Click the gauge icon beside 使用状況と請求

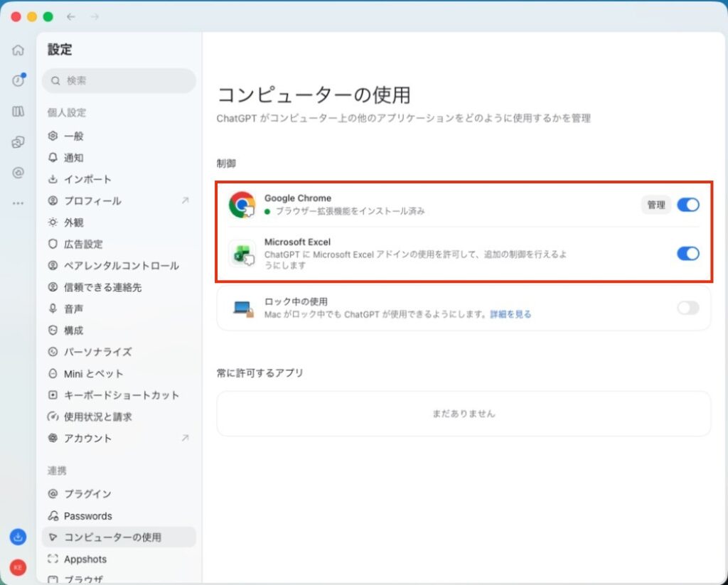tap(53, 417)
